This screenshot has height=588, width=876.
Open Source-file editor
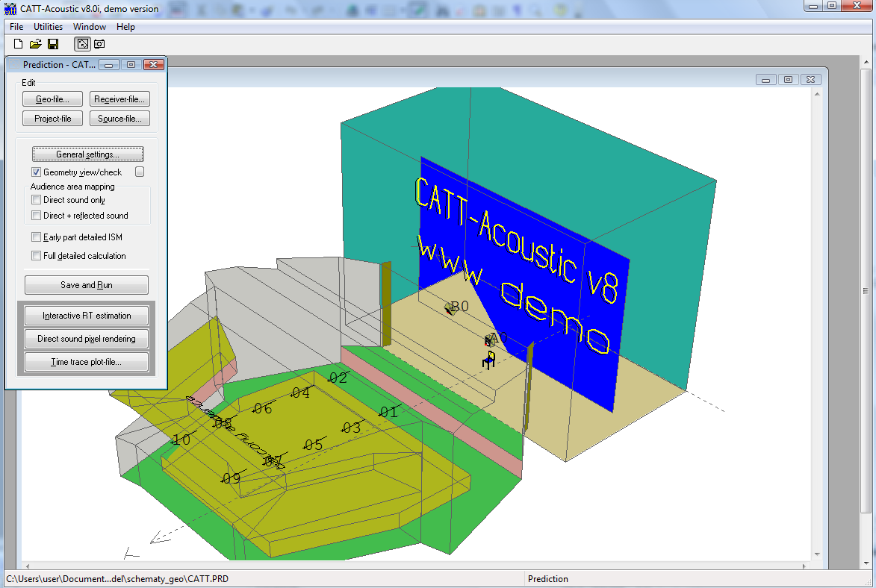(x=119, y=119)
